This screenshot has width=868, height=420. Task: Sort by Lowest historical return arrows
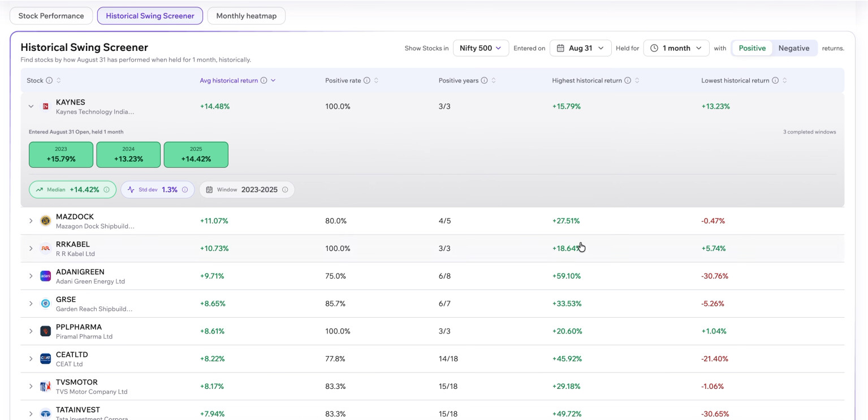pos(784,80)
